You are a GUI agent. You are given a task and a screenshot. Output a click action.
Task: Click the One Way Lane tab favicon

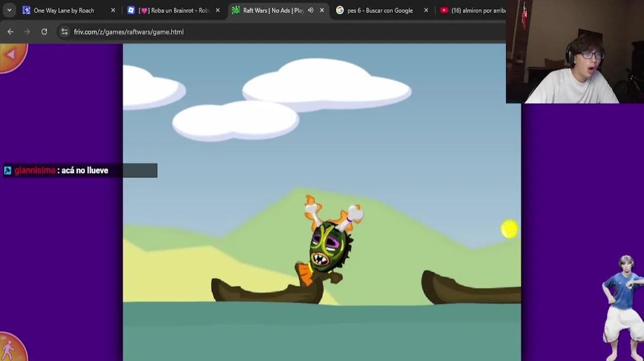27,10
